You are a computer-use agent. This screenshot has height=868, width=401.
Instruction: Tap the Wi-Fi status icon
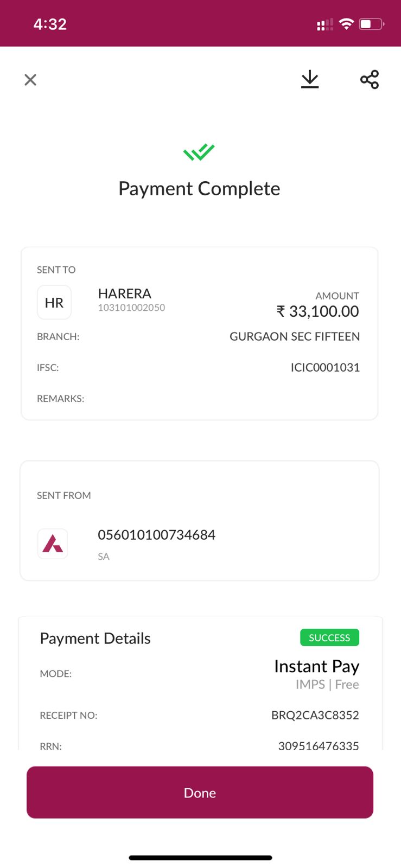[346, 24]
